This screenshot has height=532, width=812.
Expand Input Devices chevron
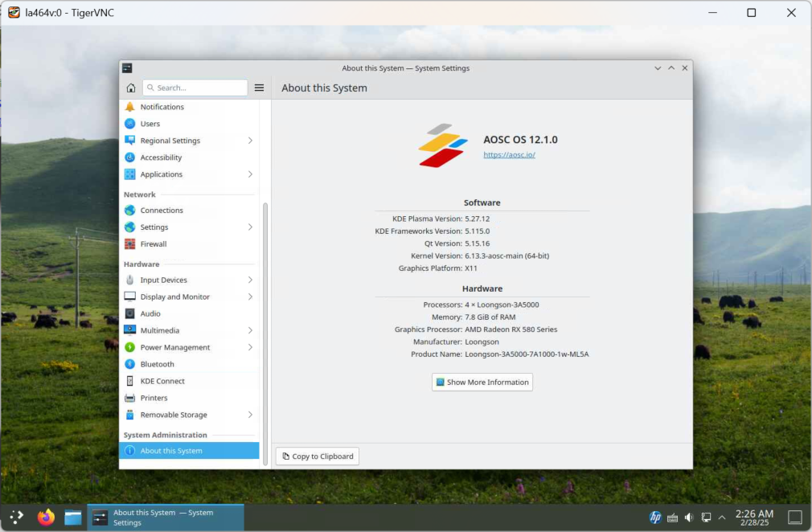(250, 280)
